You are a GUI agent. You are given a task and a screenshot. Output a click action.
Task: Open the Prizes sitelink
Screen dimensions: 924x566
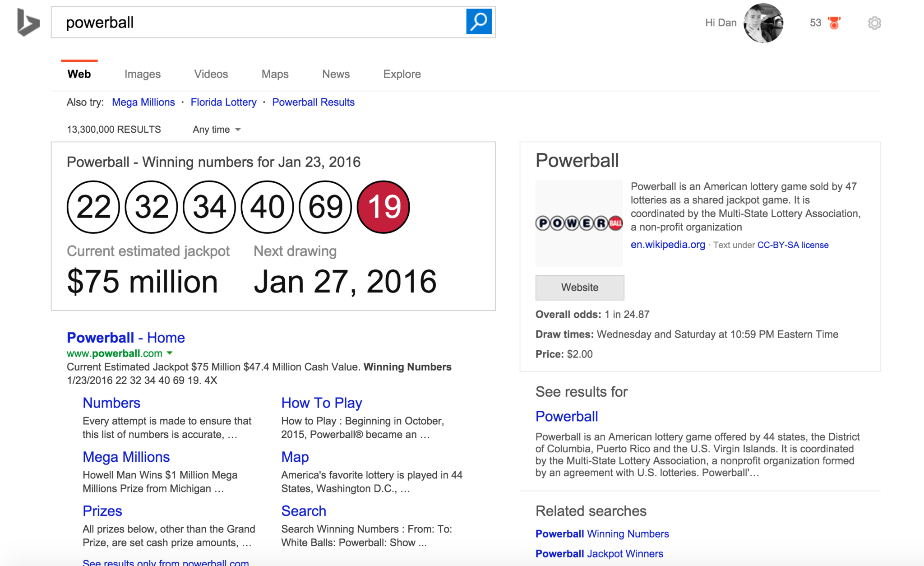click(x=102, y=511)
